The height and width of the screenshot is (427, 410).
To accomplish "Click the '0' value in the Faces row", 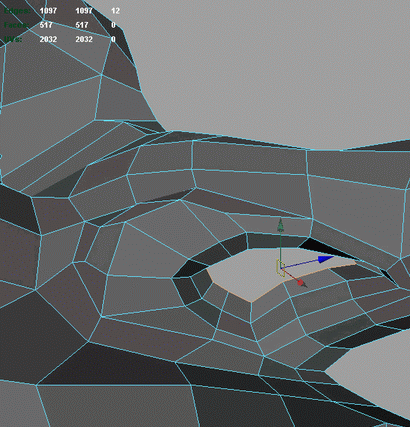I will coord(113,25).
